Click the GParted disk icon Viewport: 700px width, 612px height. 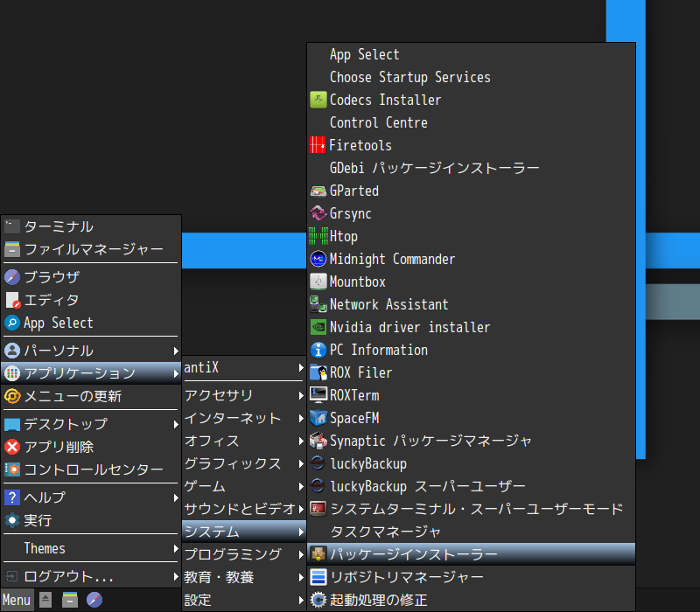[318, 191]
